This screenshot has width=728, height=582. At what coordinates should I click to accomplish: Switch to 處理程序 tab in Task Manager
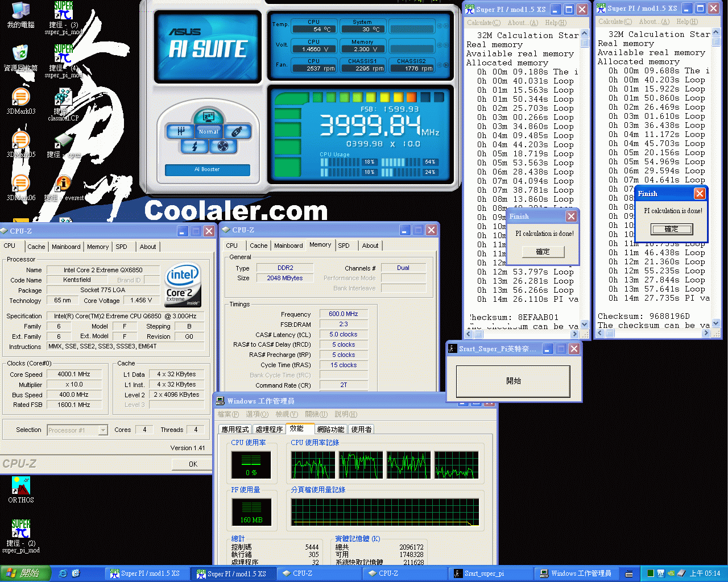269,429
